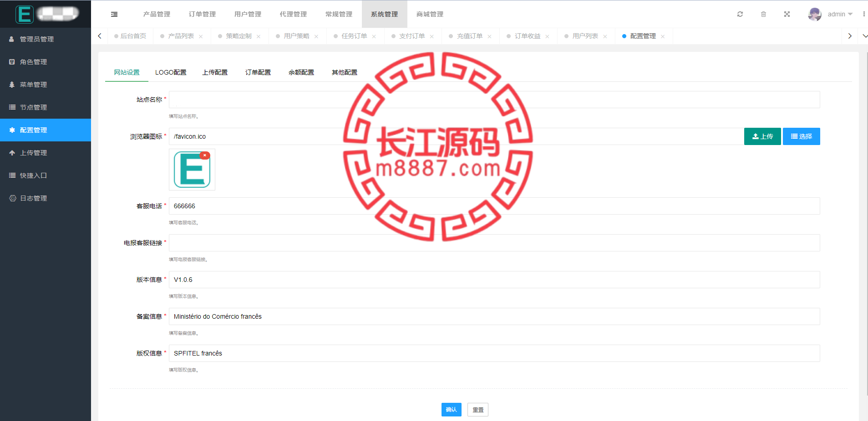868x421 pixels.
Task: Focus the 版本信息 input field
Action: [x=494, y=280]
